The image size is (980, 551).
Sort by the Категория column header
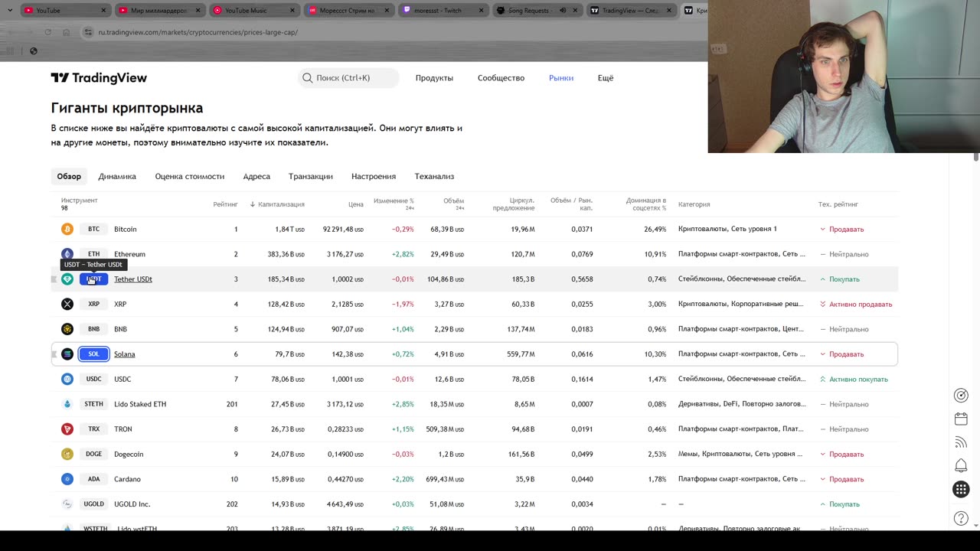click(x=694, y=204)
